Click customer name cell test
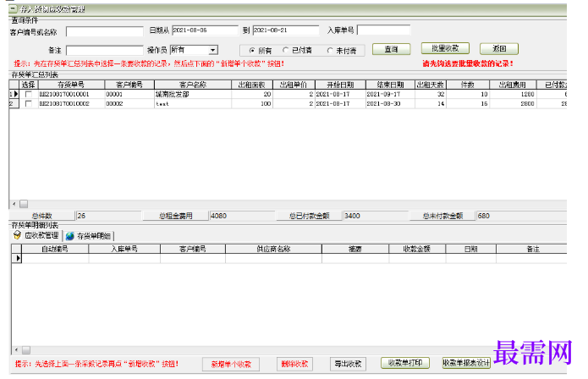The width and height of the screenshot is (588, 379). tap(193, 104)
